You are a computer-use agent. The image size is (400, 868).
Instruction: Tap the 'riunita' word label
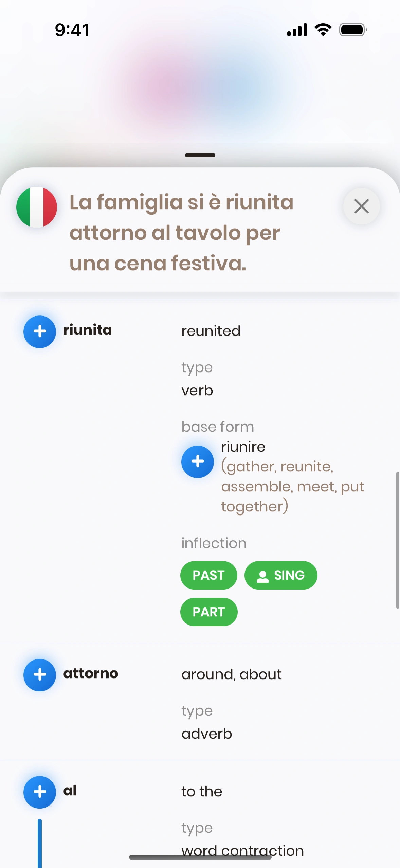(88, 330)
